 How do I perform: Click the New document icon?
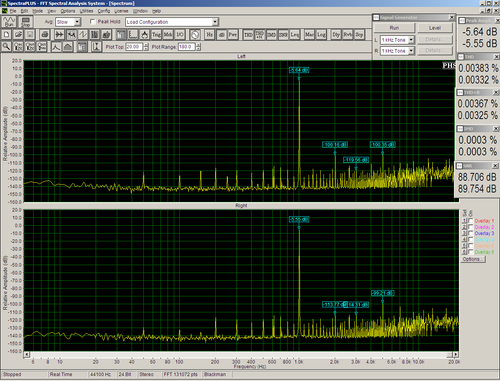[7, 34]
